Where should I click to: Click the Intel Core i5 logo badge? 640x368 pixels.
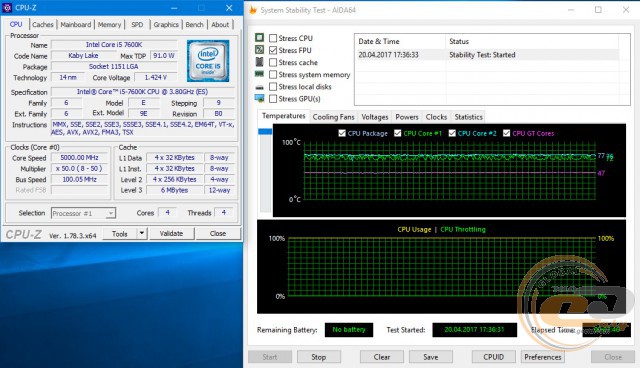208,61
